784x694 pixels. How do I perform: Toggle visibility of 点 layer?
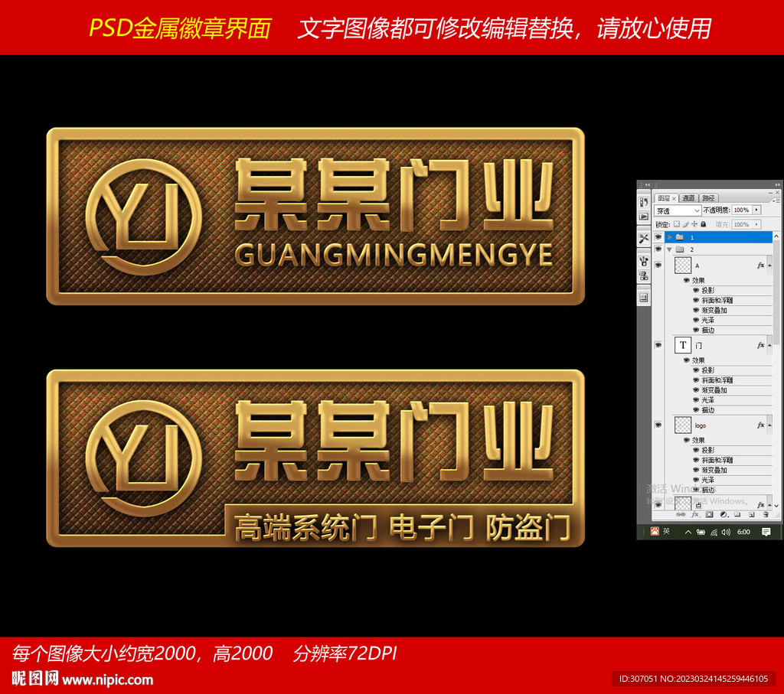point(658,505)
